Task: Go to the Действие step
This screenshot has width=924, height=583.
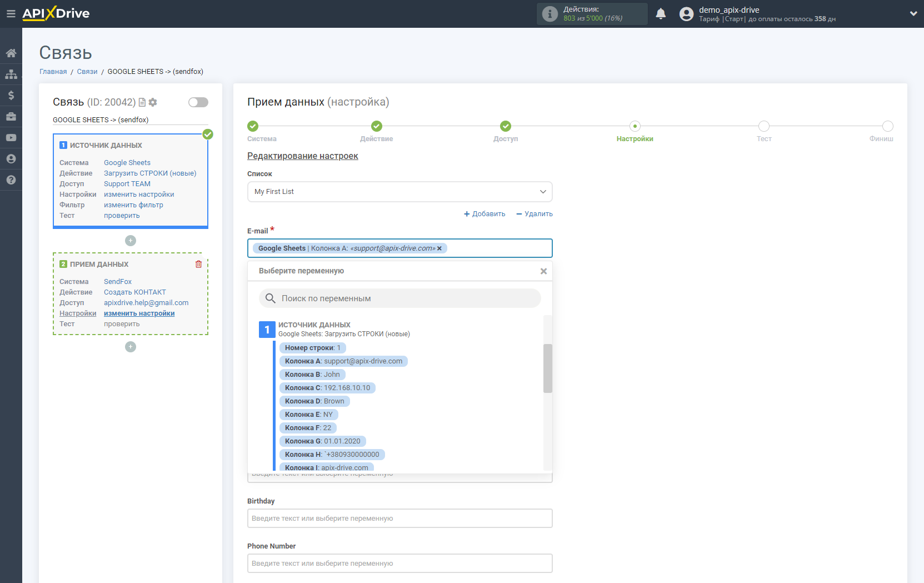Action: 377,126
